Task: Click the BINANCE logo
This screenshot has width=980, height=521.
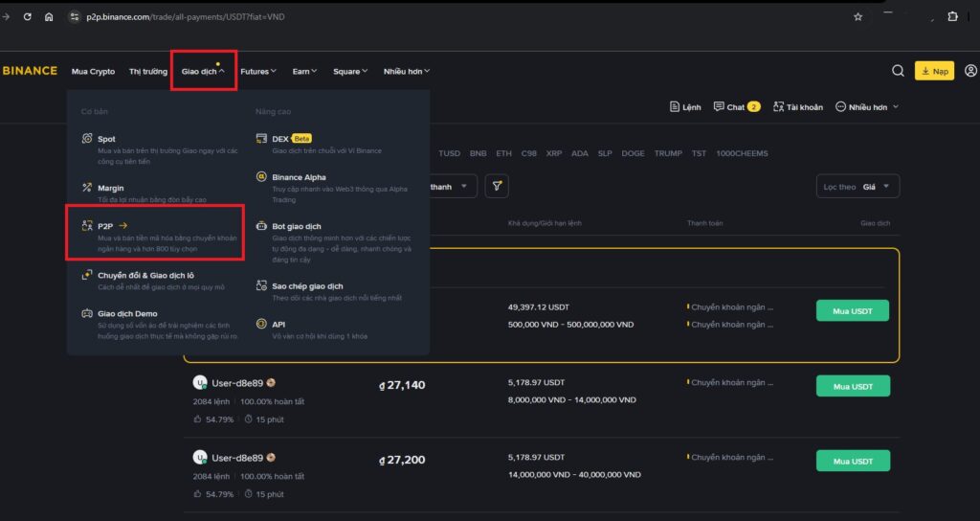Action: pyautogui.click(x=30, y=71)
